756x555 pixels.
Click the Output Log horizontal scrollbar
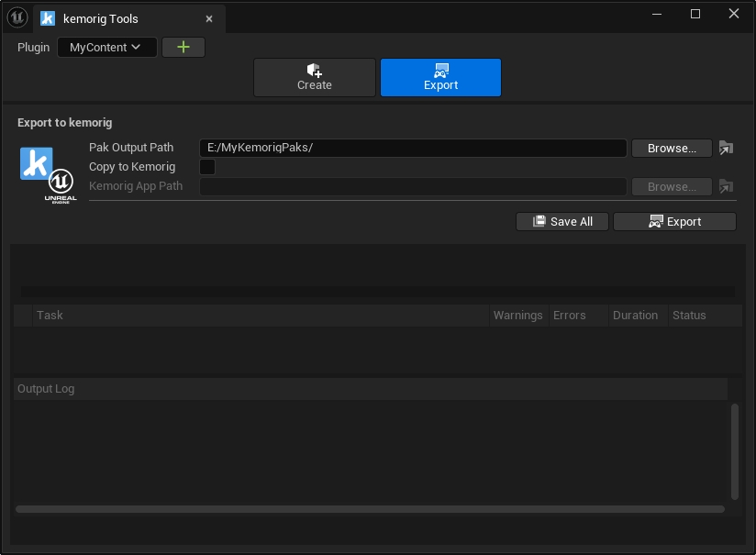click(367, 509)
